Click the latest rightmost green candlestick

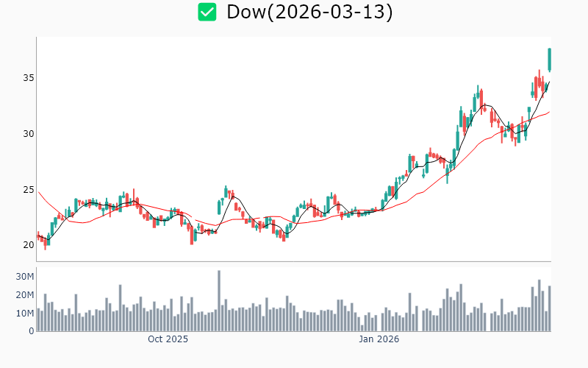pos(549,60)
